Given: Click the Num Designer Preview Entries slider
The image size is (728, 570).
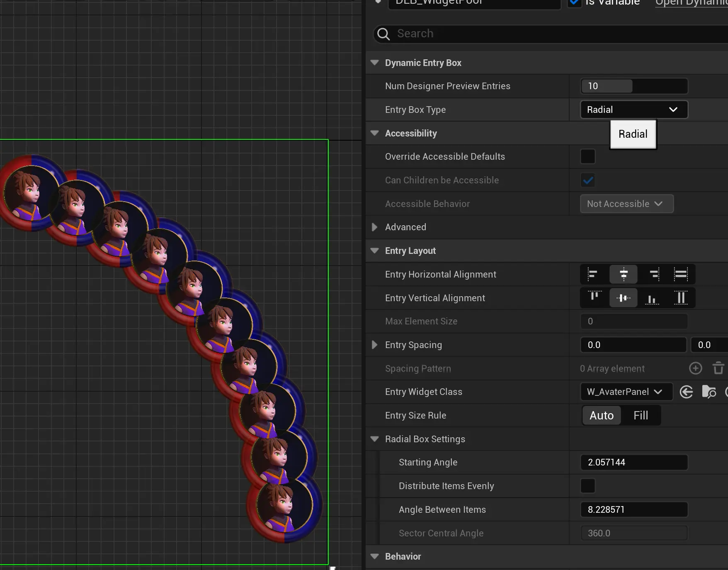Looking at the screenshot, I should (x=633, y=86).
